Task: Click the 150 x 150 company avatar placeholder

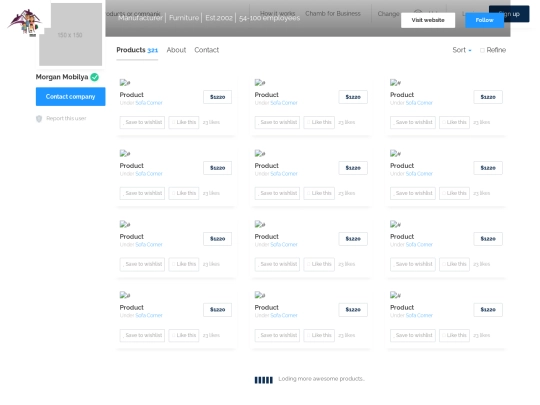Action: 70,34
